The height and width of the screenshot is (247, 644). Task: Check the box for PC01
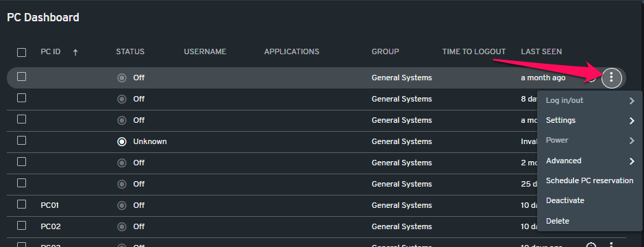(21, 204)
